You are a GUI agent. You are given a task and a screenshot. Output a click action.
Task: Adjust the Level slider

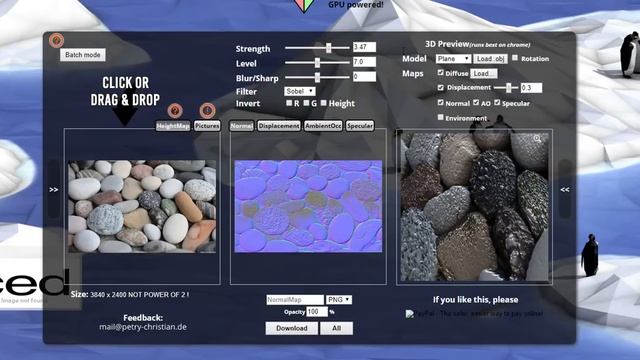(317, 62)
